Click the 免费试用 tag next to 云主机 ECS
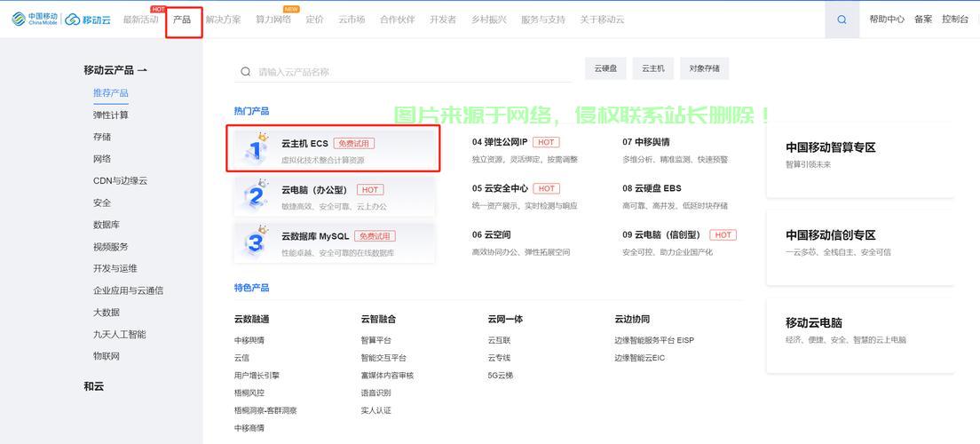Viewport: 980px width, 444px height. point(354,143)
